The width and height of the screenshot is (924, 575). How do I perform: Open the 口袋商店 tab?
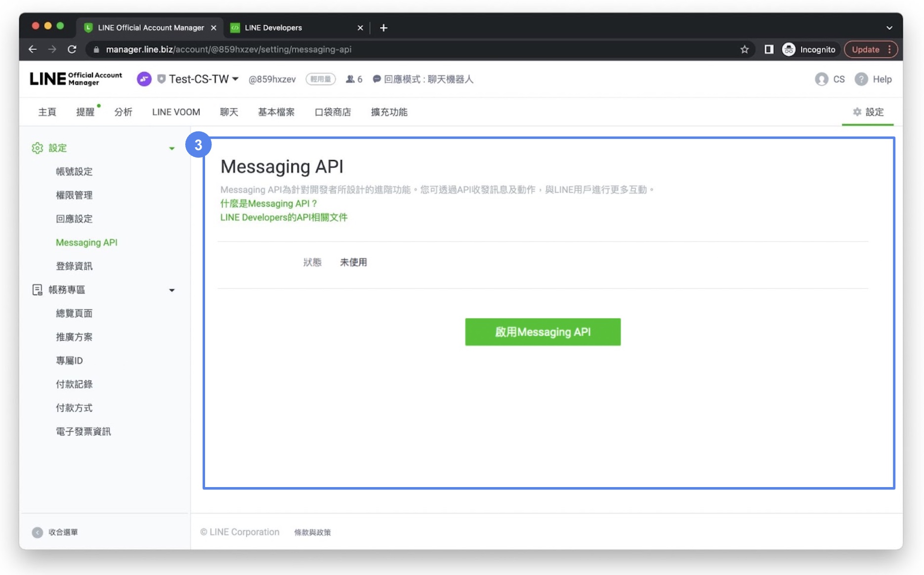[x=333, y=112]
